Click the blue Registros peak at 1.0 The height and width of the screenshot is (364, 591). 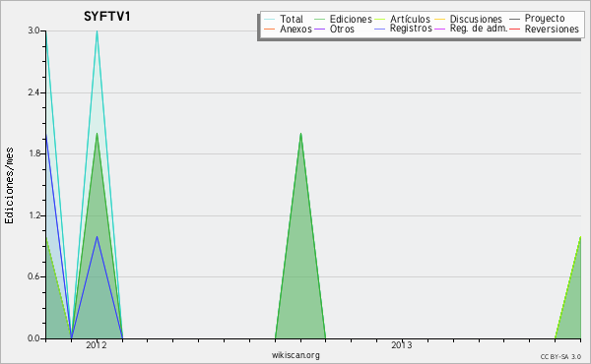click(97, 237)
